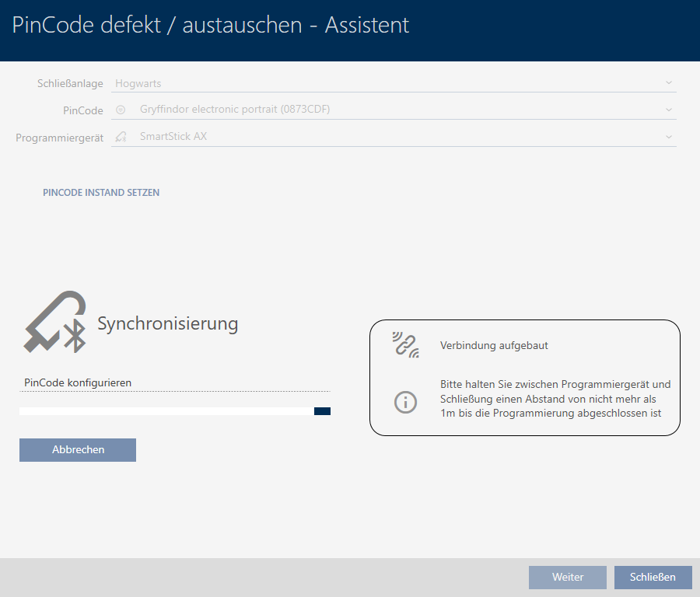This screenshot has height=597, width=700.
Task: Click the dark blue progress indicator block
Action: pos(322,411)
